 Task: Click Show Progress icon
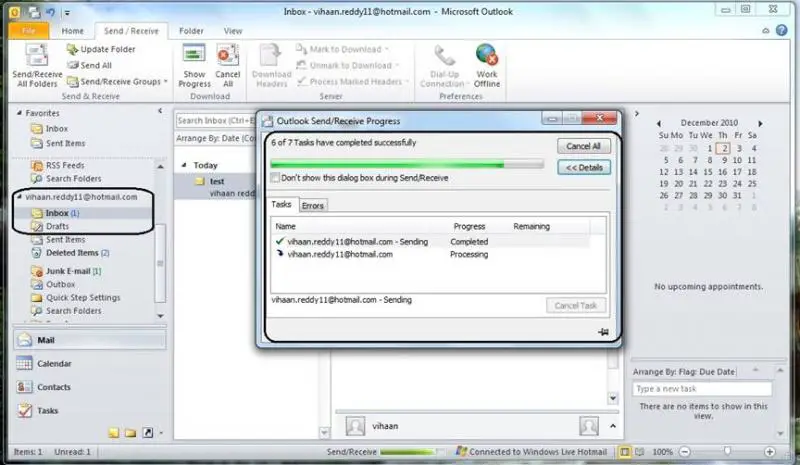(194, 55)
